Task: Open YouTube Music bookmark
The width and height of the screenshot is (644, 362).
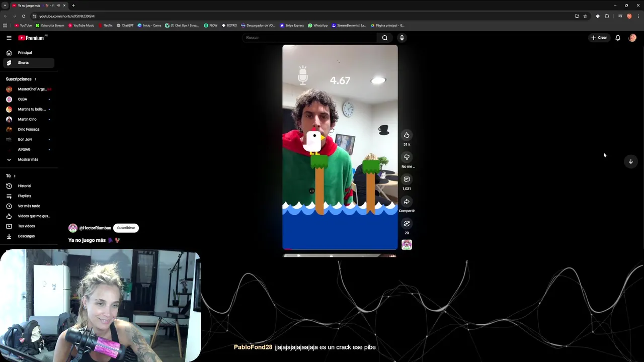Action: 81,25
